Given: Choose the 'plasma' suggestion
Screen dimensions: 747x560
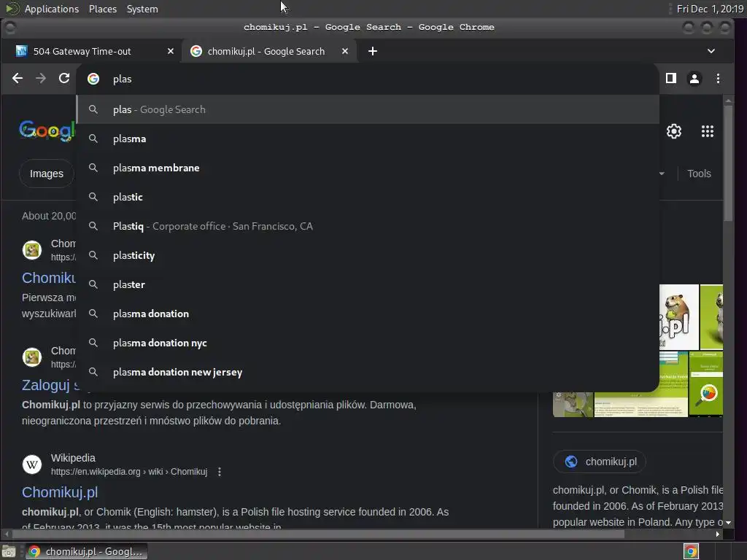Looking at the screenshot, I should click(368, 139).
